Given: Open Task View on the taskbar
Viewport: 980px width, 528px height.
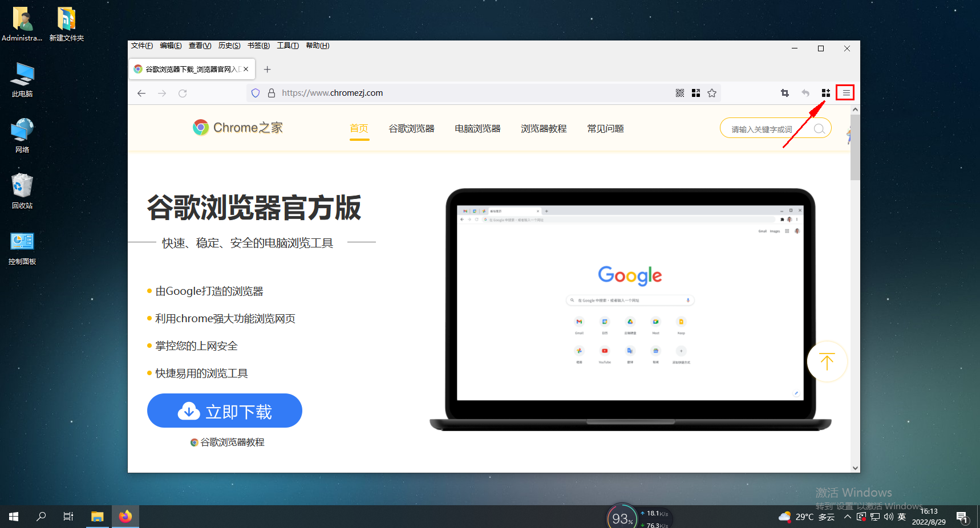Looking at the screenshot, I should pyautogui.click(x=68, y=517).
